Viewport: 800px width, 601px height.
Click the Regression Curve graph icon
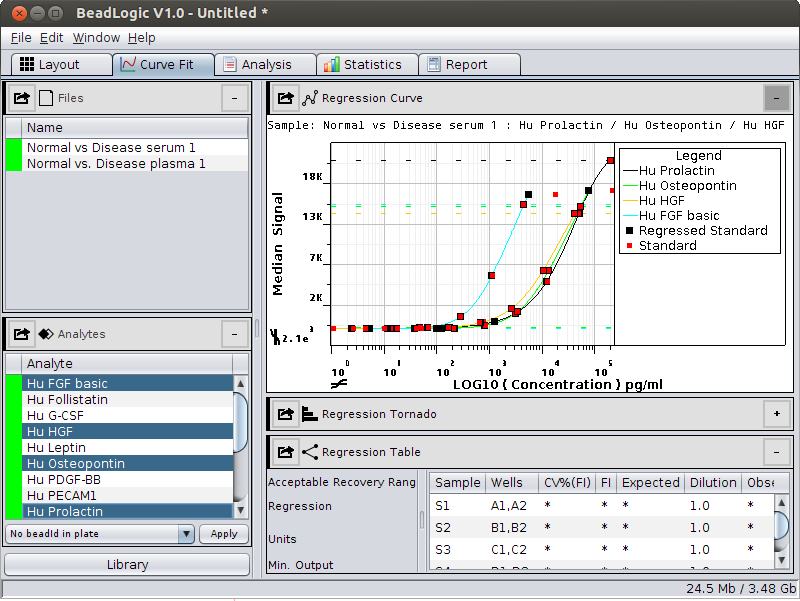click(310, 98)
